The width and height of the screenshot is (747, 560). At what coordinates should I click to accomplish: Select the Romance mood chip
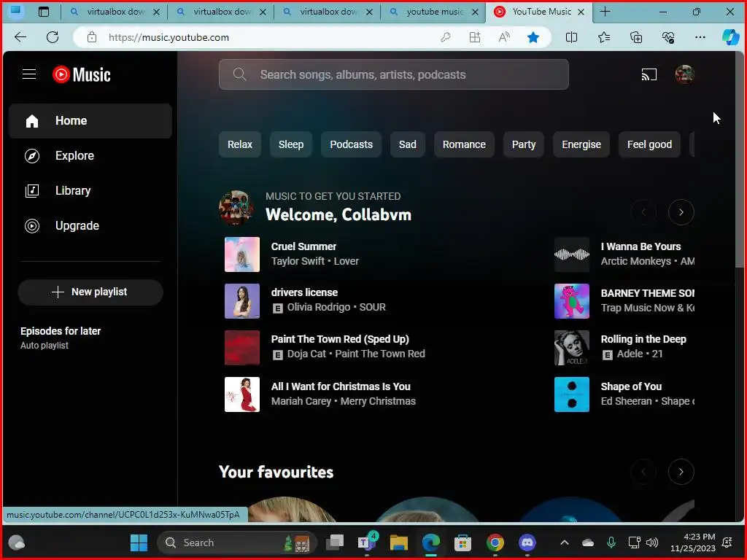coord(464,144)
